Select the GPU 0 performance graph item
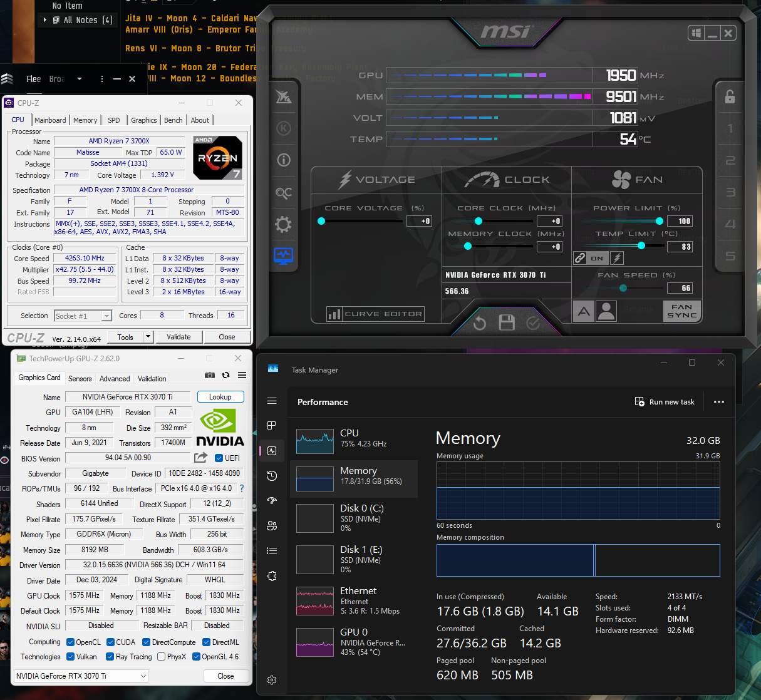Screen dimensions: 761x700 (354, 642)
